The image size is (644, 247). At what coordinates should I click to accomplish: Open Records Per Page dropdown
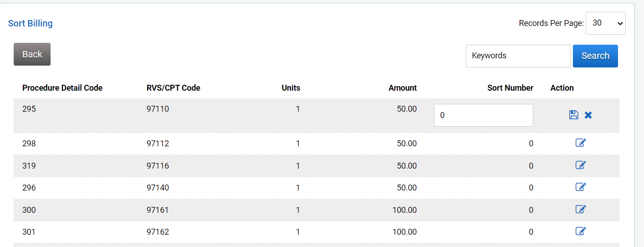point(605,23)
